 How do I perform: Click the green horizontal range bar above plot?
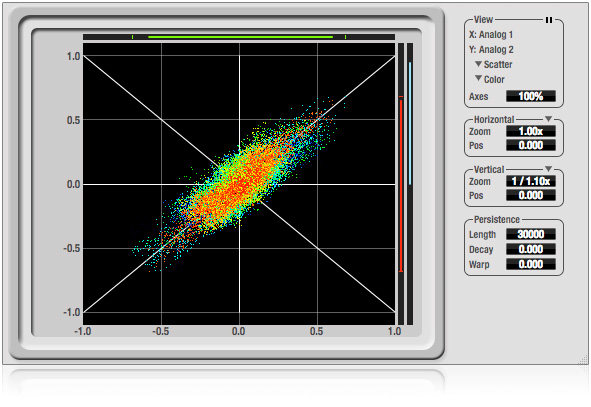(240, 37)
